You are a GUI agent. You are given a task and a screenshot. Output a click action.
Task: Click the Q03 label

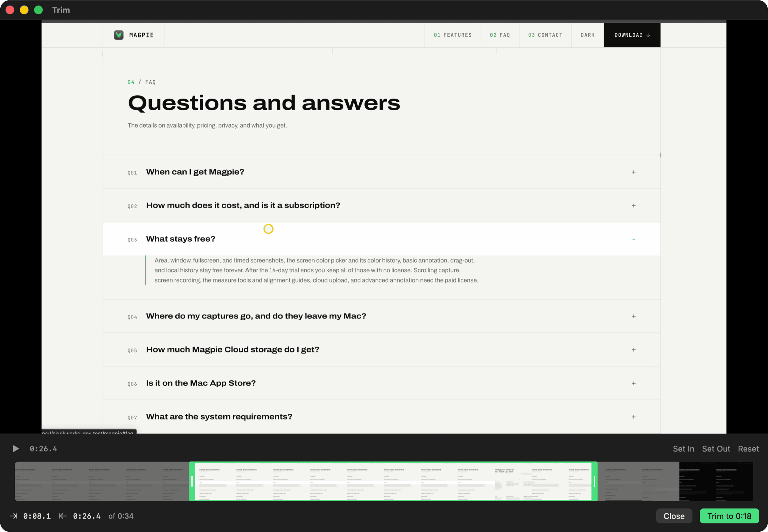[x=132, y=240]
